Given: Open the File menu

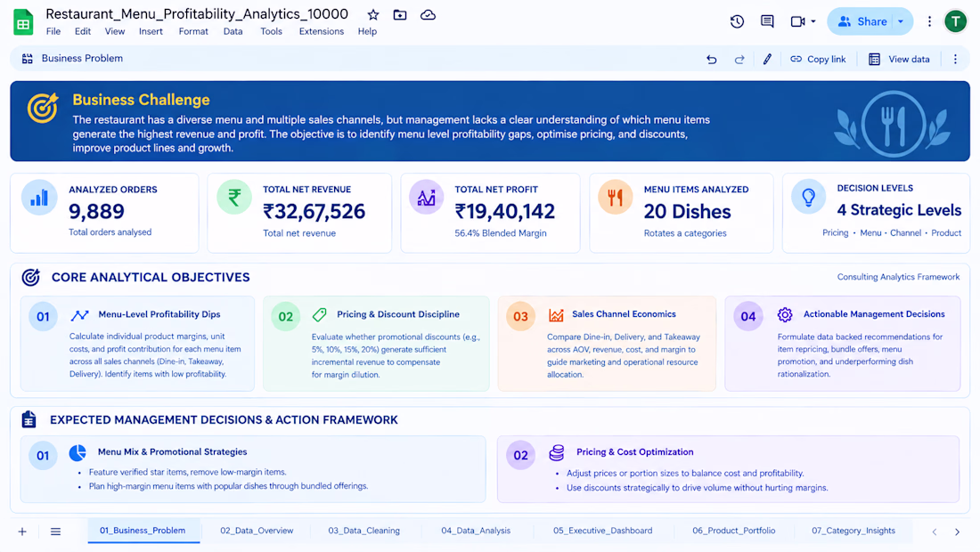Looking at the screenshot, I should pos(53,31).
